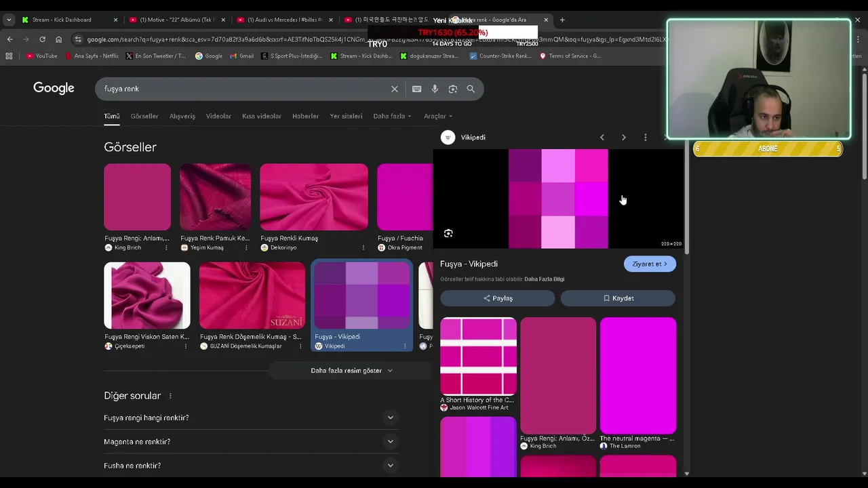Open Fuşya Rengi King Brich image thumbnail
The height and width of the screenshot is (488, 868).
click(x=138, y=197)
